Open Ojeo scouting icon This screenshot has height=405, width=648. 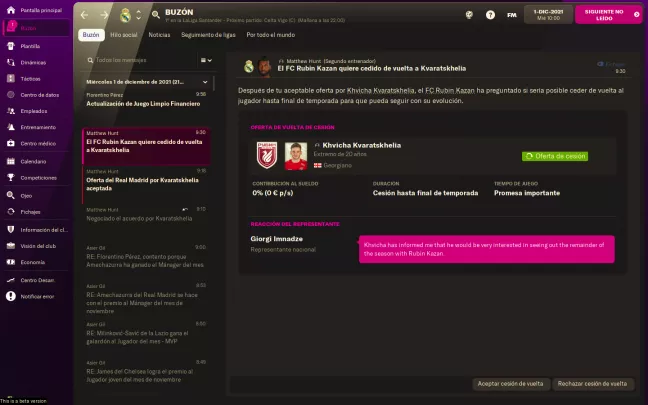tap(11, 195)
